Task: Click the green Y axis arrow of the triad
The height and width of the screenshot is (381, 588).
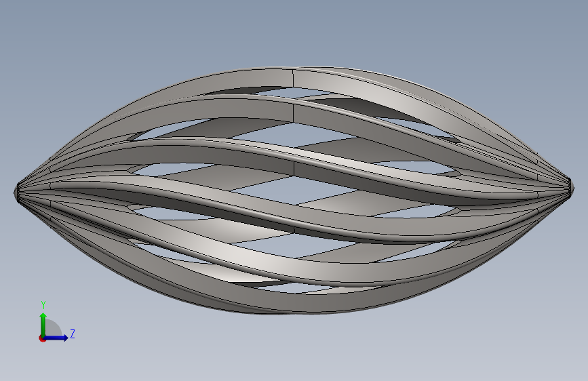Action: click(x=43, y=324)
